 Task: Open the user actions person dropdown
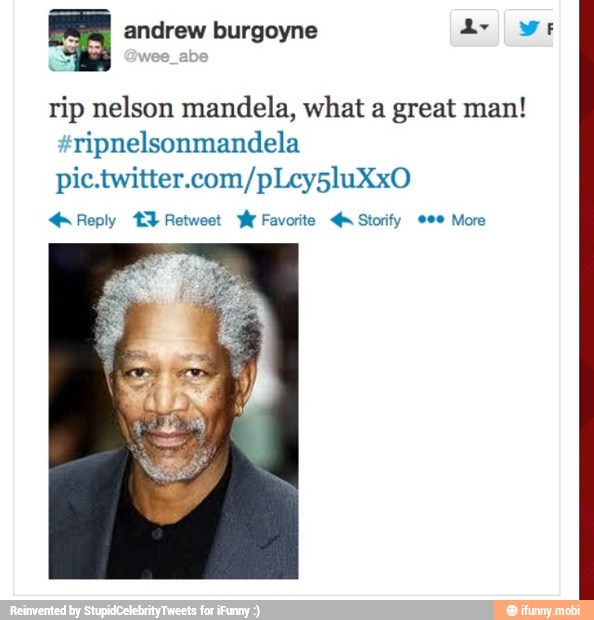(474, 28)
